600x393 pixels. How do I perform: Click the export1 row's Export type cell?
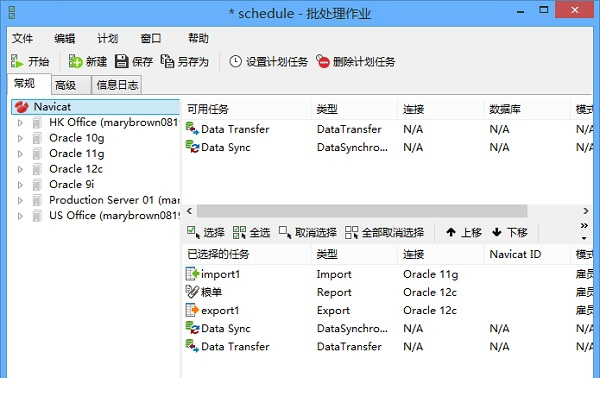point(333,310)
